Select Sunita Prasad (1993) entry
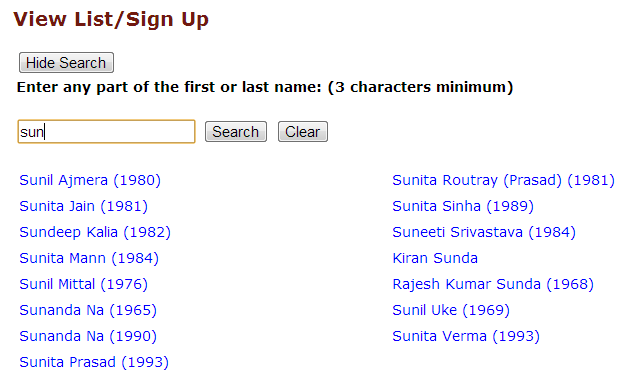 click(94, 362)
